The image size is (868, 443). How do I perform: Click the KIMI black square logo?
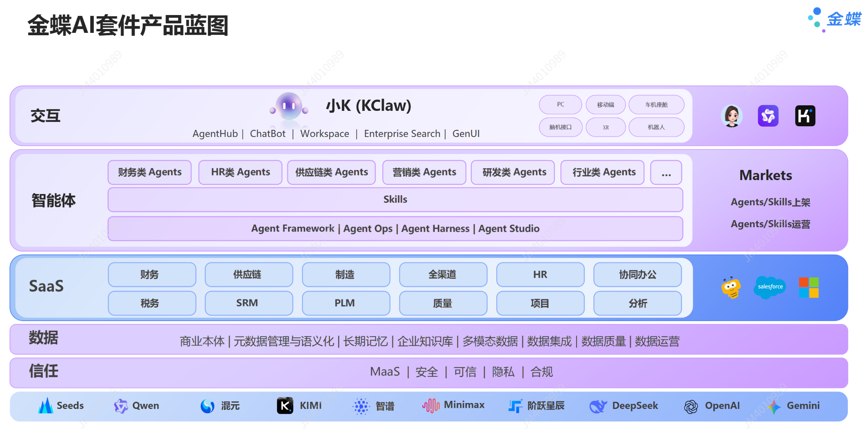coord(285,406)
